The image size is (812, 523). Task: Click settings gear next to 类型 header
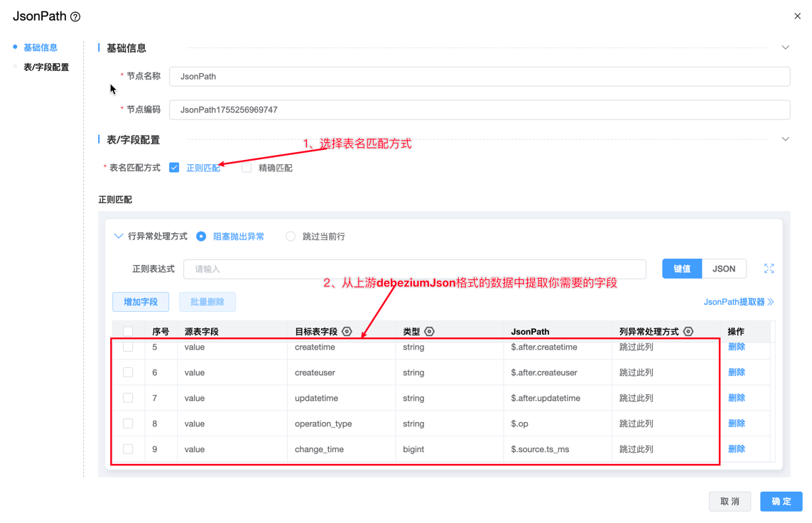(x=429, y=332)
